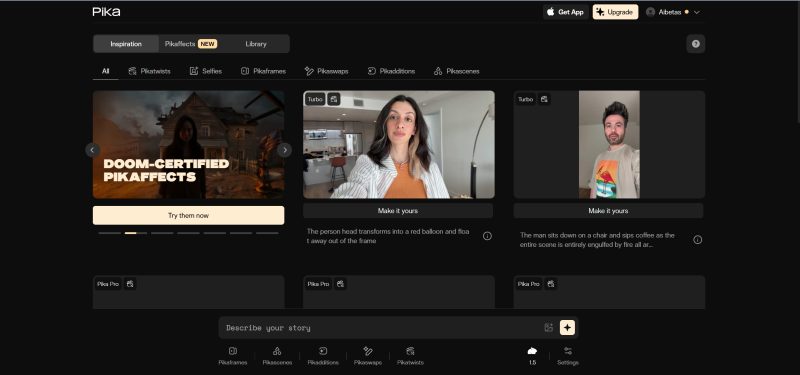The image size is (800, 375).
Task: Open the man in t-shirt video thumbnail
Action: [x=609, y=144]
